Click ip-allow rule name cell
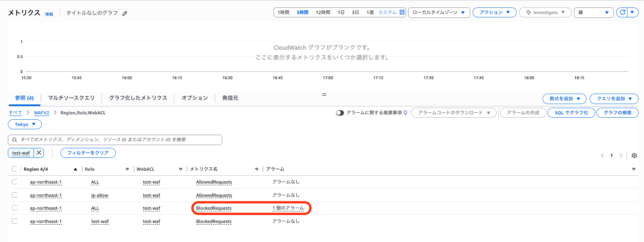Viewport: 644px width, 242px height. pyautogui.click(x=100, y=195)
